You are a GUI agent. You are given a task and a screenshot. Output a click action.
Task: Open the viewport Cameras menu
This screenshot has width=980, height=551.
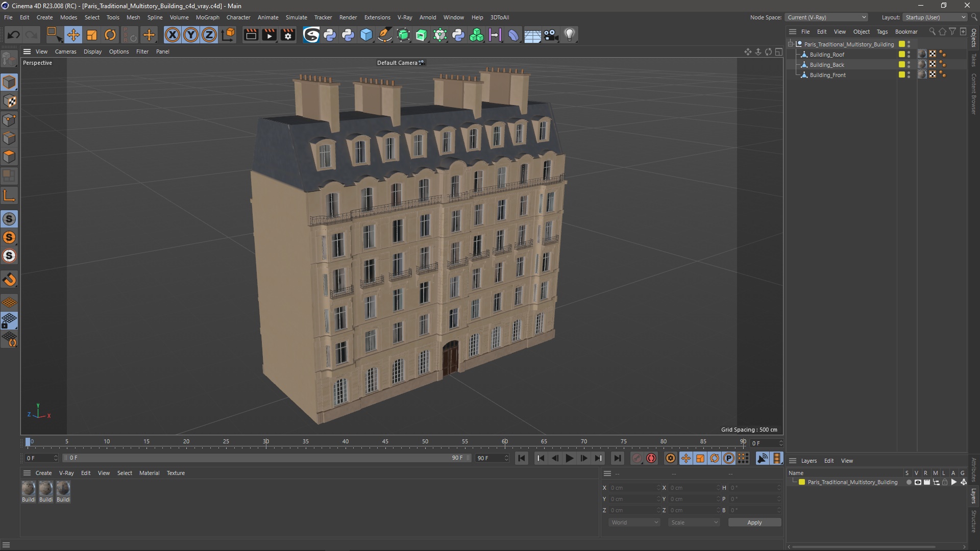pos(65,52)
